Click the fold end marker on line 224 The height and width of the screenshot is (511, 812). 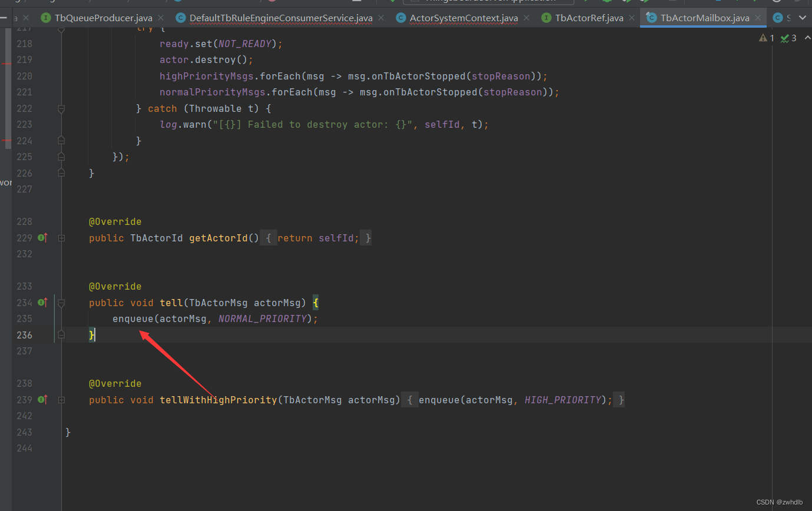[x=61, y=141]
